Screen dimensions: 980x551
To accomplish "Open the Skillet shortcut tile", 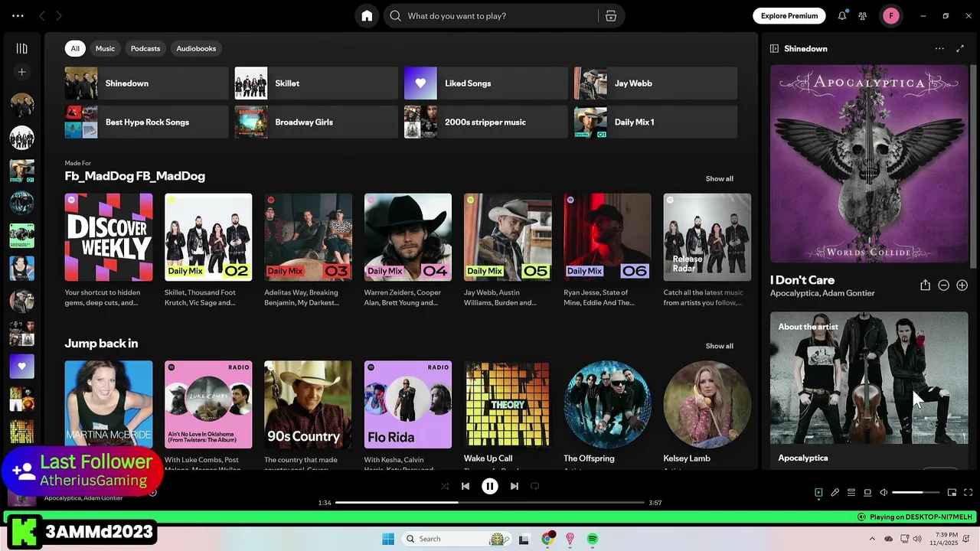I will 316,83.
